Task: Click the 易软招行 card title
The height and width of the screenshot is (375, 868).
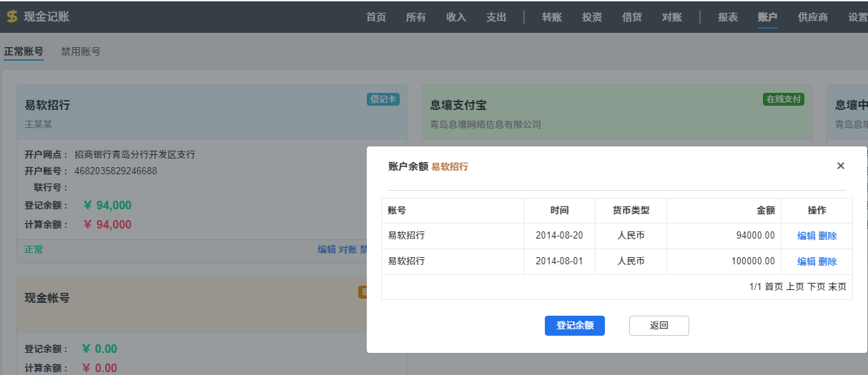Action: pos(47,105)
